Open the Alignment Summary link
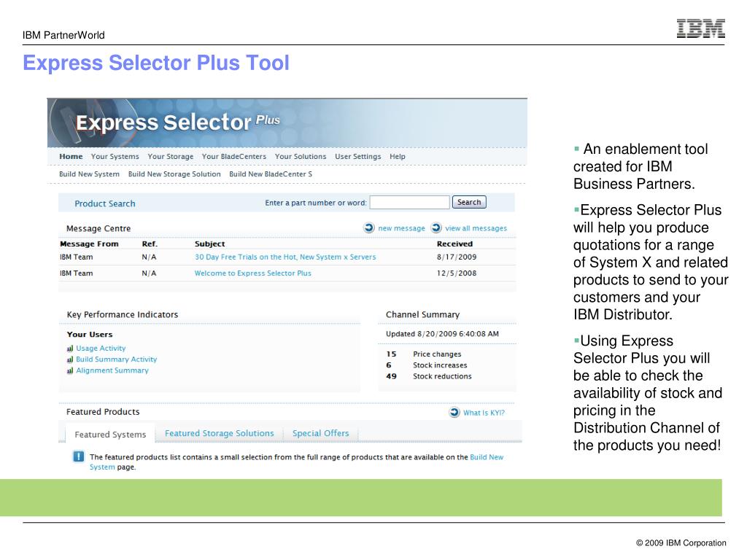This screenshot has height=560, width=747. click(x=112, y=370)
